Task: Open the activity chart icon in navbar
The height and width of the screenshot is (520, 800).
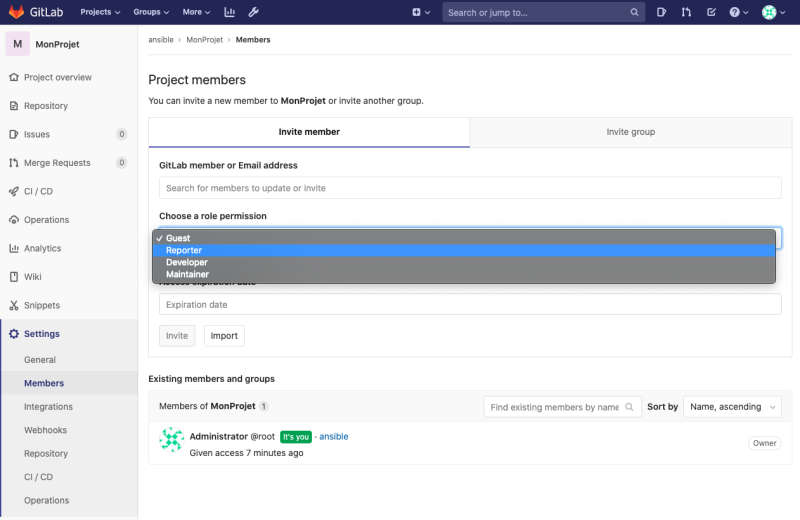Action: [230, 12]
